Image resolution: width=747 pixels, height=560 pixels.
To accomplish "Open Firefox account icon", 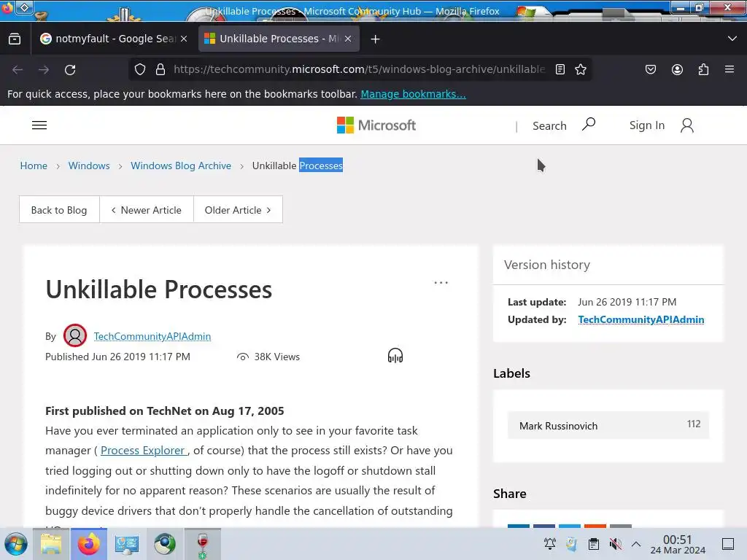I will pos(677,69).
